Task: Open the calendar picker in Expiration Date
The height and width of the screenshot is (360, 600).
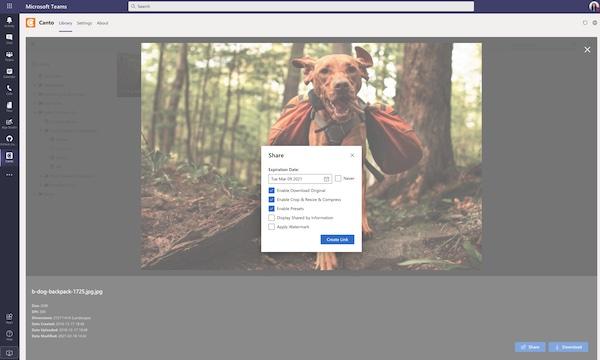Action: (326, 179)
